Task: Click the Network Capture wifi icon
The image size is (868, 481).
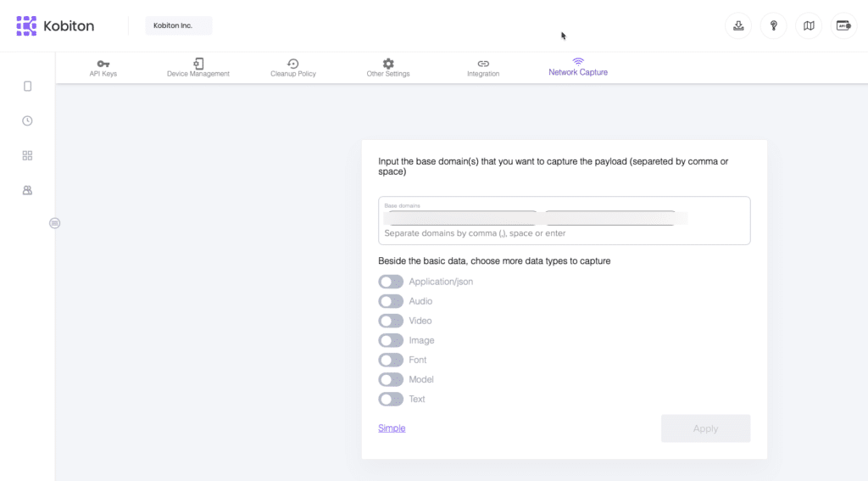Action: 578,62
